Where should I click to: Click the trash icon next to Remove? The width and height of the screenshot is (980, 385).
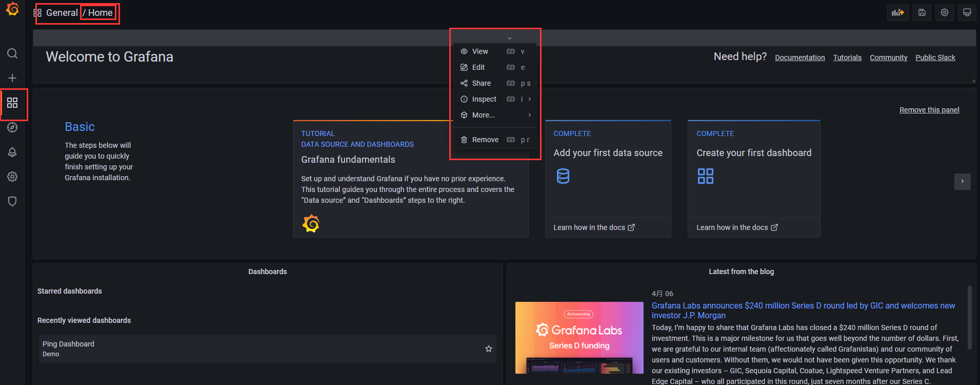click(x=464, y=140)
